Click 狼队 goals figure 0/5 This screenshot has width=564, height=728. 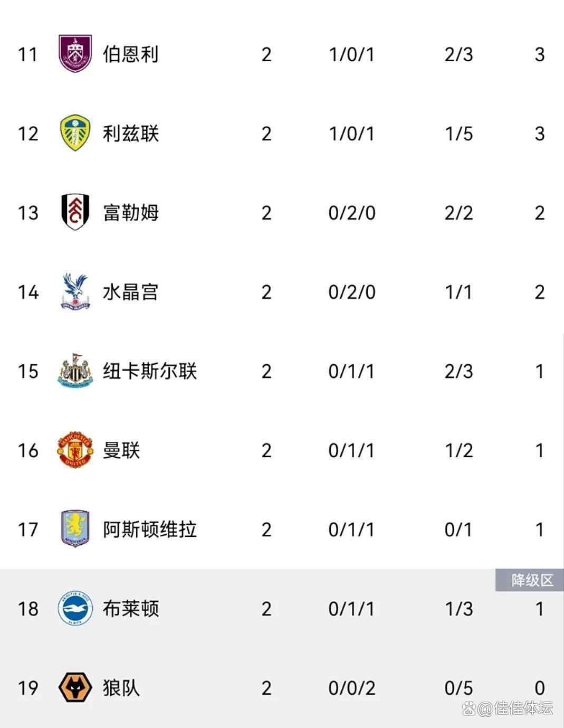458,688
